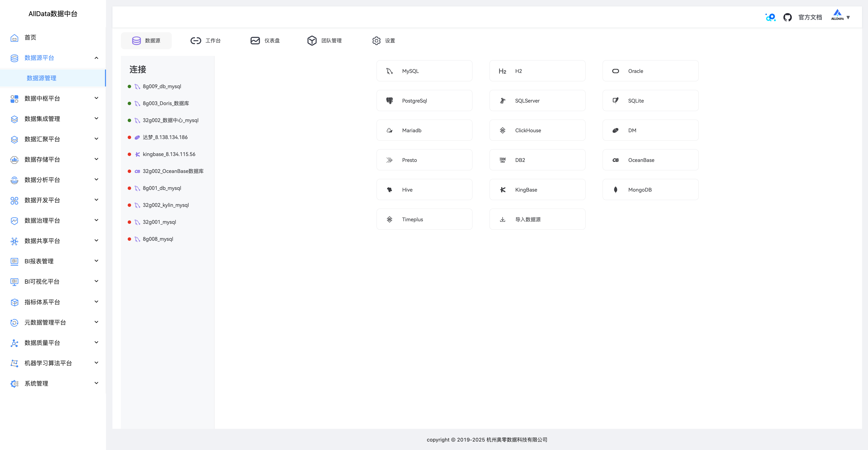Click the 工作台 link icon

[195, 41]
